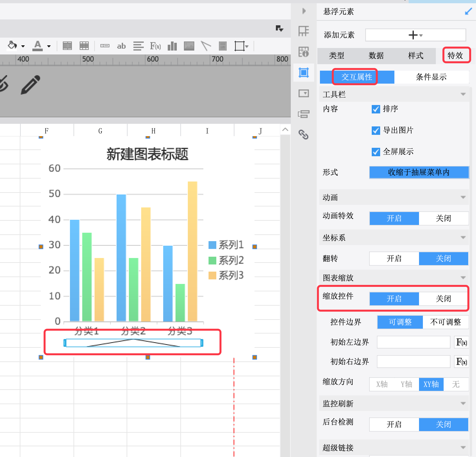Click the 收缩于抽屉菜单内 button

[419, 172]
